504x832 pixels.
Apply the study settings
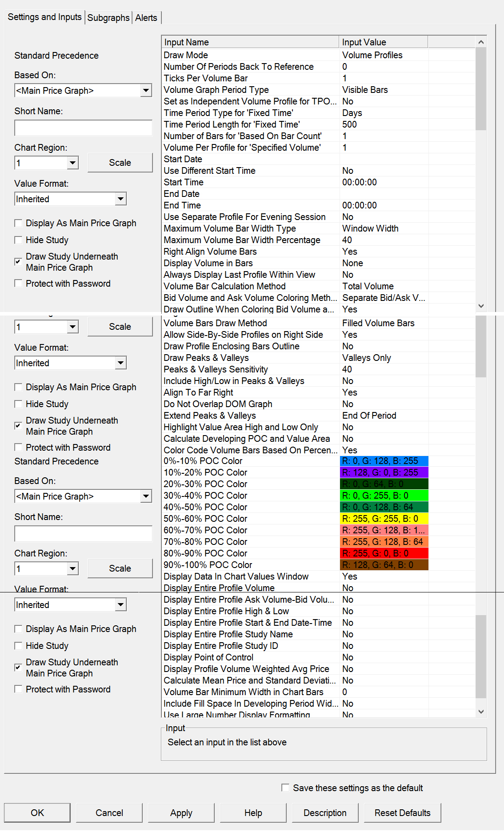coord(181,813)
